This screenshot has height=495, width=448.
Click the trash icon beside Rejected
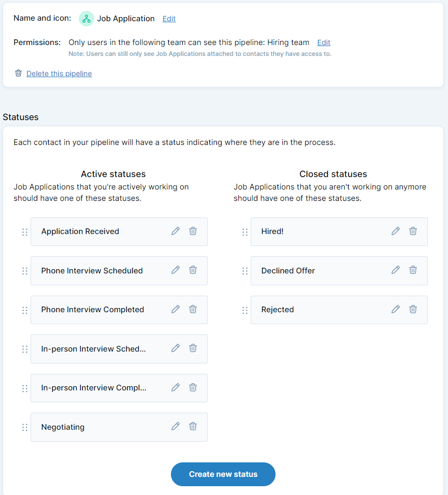(413, 309)
